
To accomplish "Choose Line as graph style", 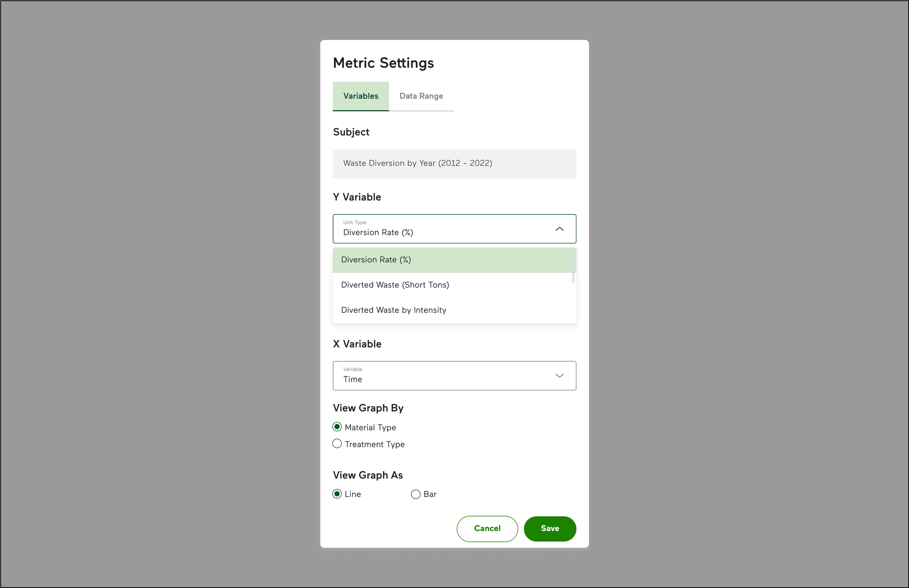I will click(x=337, y=494).
